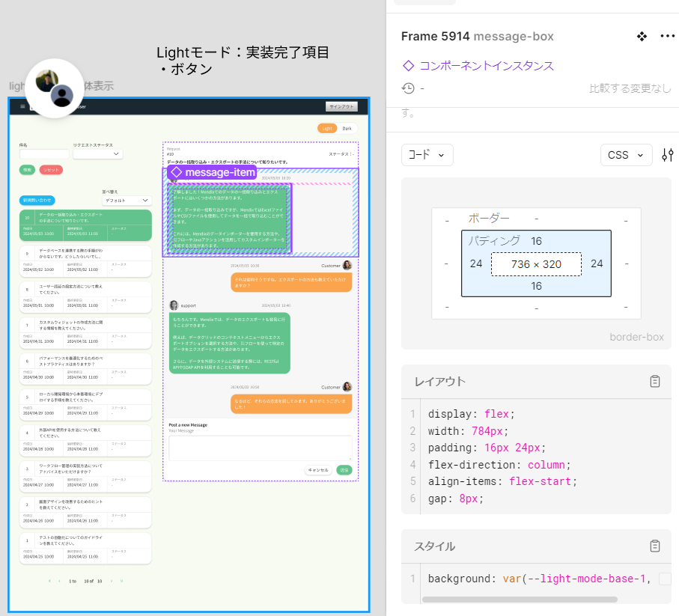Image resolution: width=679 pixels, height=616 pixels.
Task: Open the CSS language dropdown
Action: coord(624,155)
